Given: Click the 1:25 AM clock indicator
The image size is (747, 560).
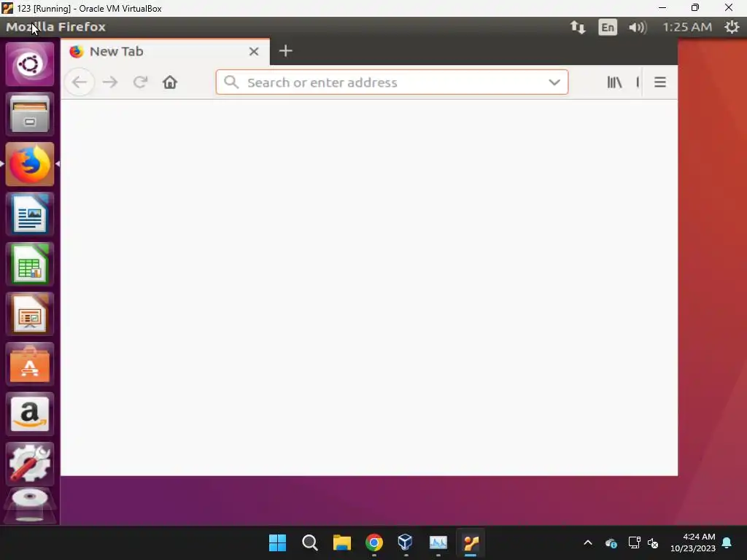Looking at the screenshot, I should (x=687, y=27).
